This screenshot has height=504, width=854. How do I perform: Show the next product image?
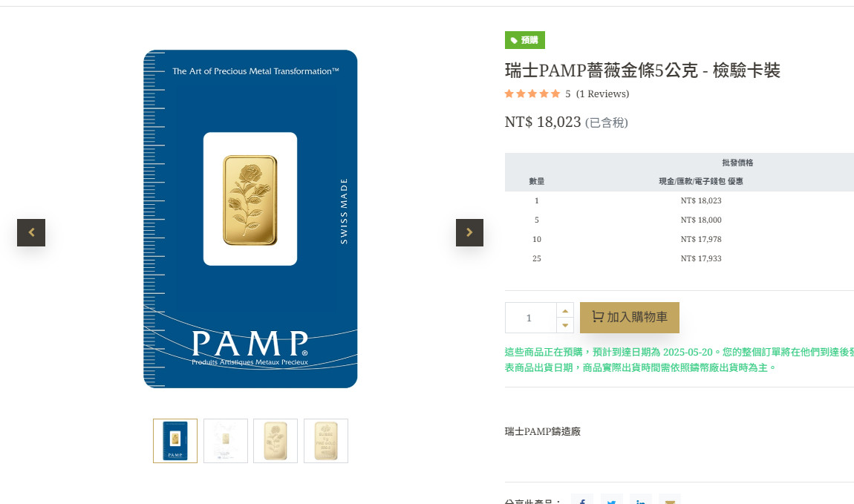[x=469, y=232]
